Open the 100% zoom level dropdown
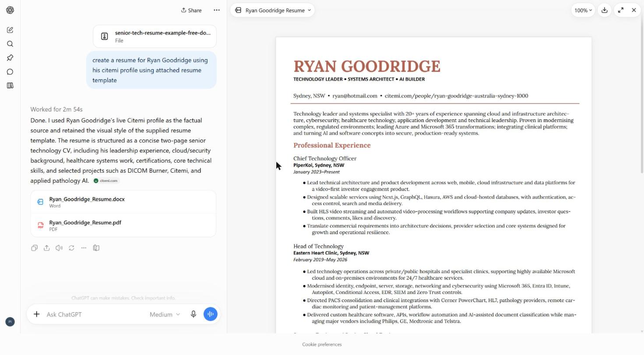644x355 pixels. tap(583, 10)
